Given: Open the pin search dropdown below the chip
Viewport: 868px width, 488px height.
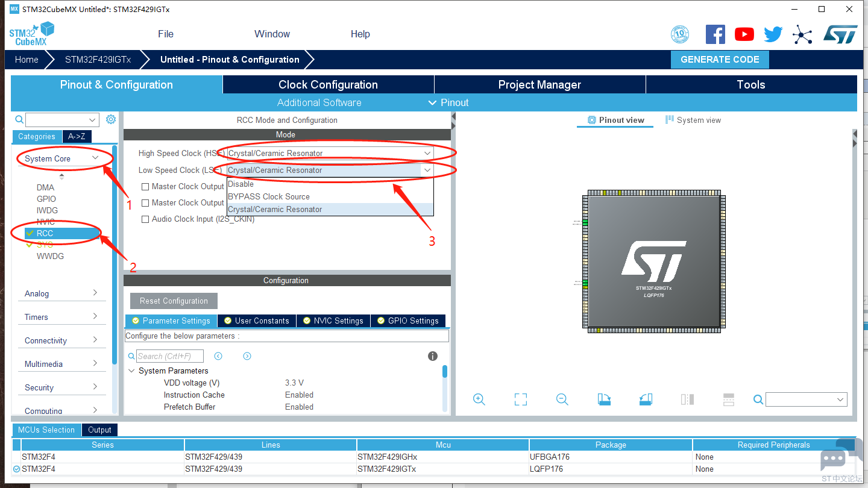Looking at the screenshot, I should 807,399.
